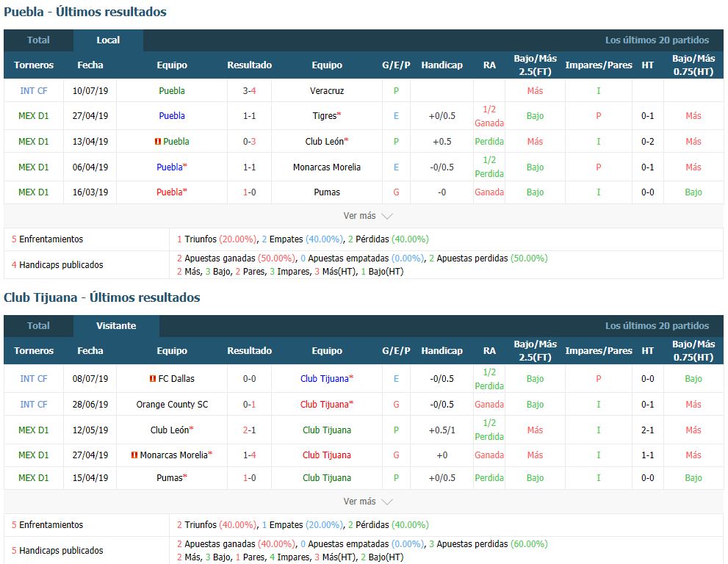728x564 pixels.
Task: Click 'Club Tijuana - Últimos resultados' heading
Action: 102,297
